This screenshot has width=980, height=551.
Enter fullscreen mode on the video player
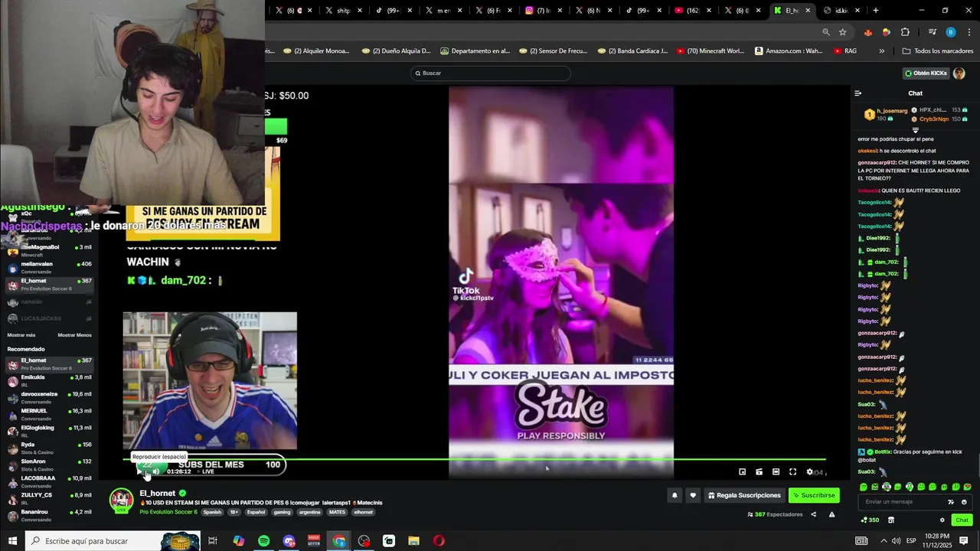tap(792, 472)
